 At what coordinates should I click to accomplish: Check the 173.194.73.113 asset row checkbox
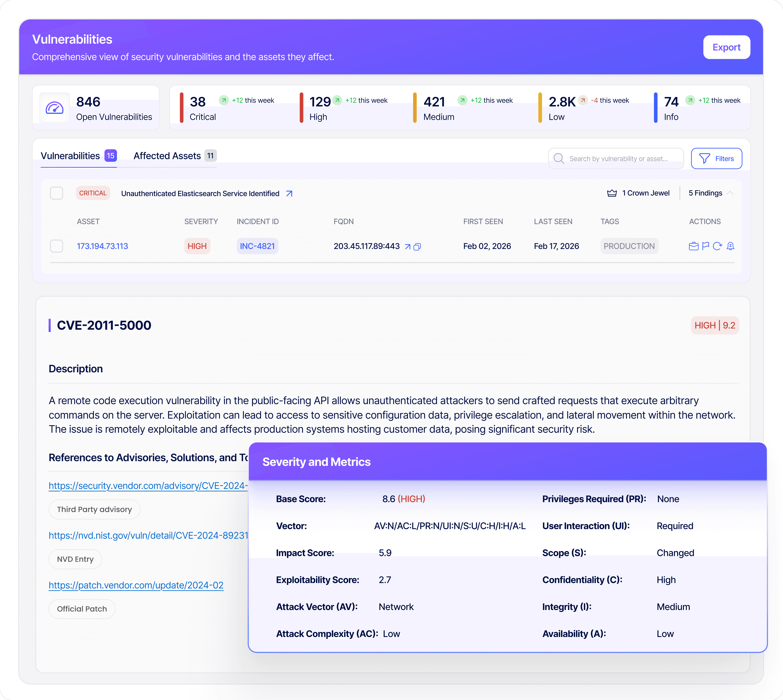point(57,246)
